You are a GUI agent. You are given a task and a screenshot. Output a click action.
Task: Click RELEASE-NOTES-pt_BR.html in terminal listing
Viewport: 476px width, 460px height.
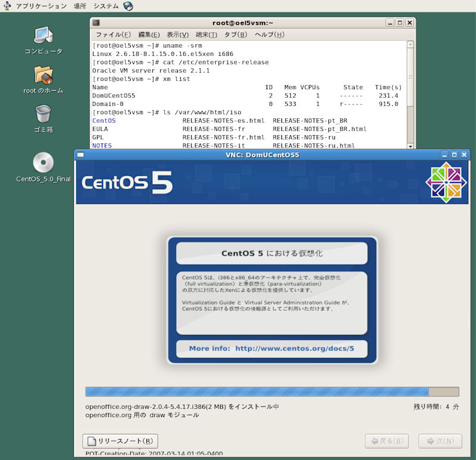[320, 129]
